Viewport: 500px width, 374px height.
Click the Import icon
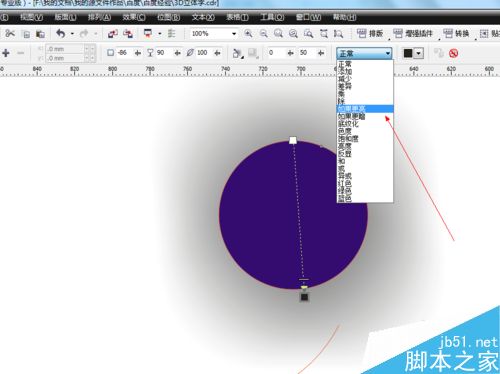(x=113, y=33)
